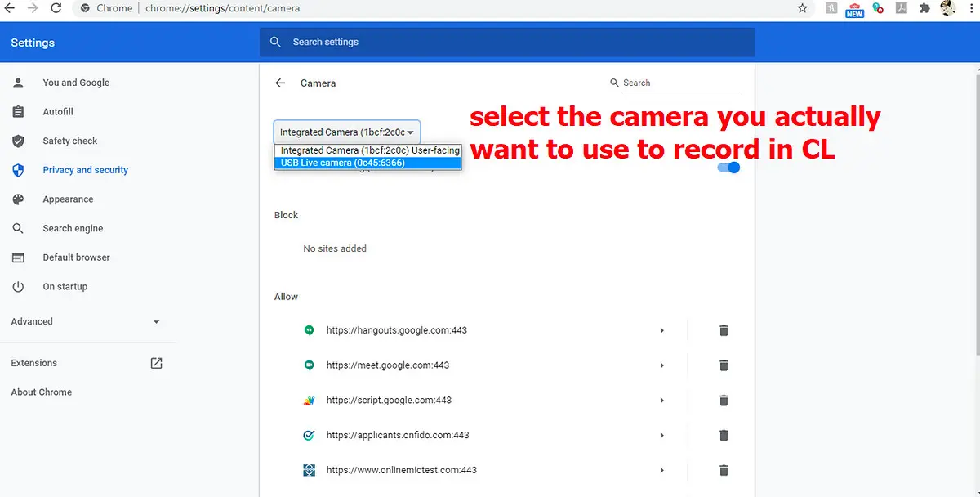The width and height of the screenshot is (980, 497).
Task: Click the bookmark star in the address bar
Action: (x=802, y=8)
